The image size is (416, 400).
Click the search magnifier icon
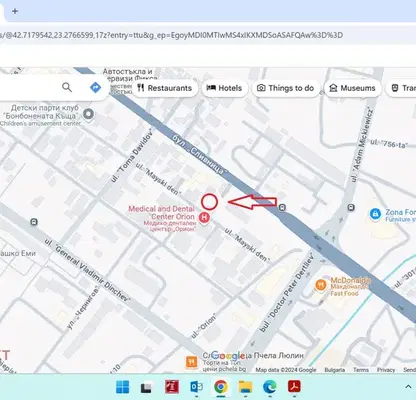click(x=67, y=88)
